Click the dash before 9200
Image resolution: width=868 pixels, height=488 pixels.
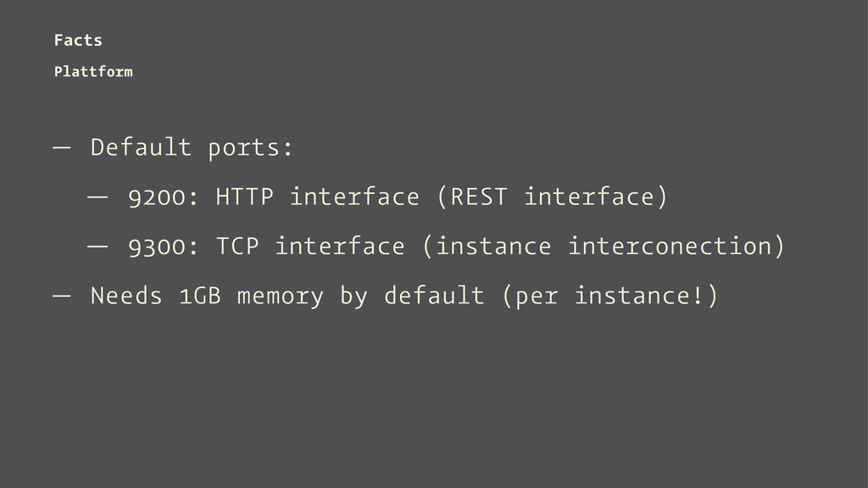pos(97,197)
